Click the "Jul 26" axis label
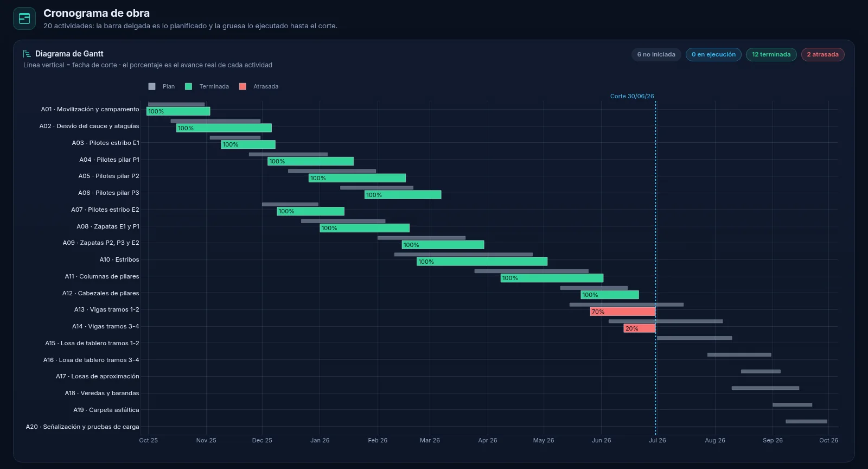 click(x=657, y=440)
